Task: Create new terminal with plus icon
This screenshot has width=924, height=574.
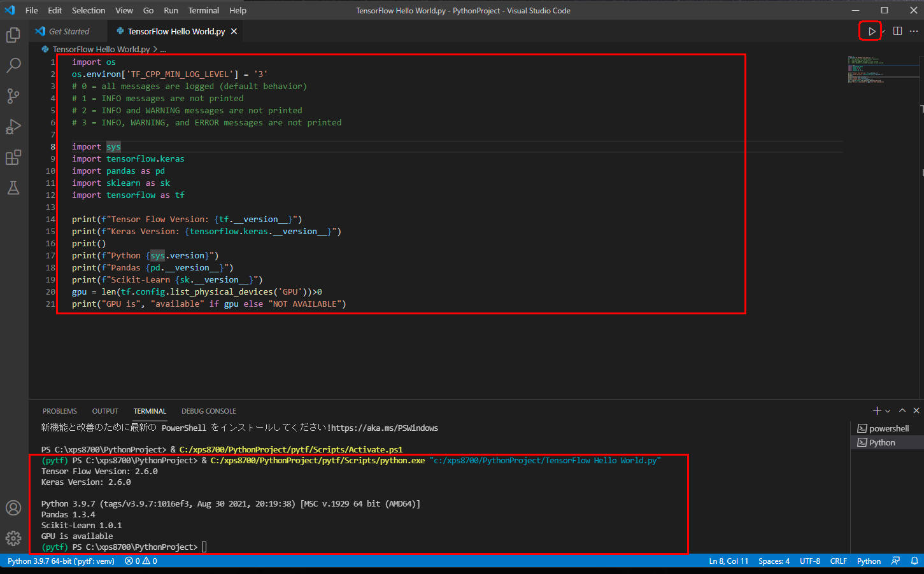Action: 877,410
